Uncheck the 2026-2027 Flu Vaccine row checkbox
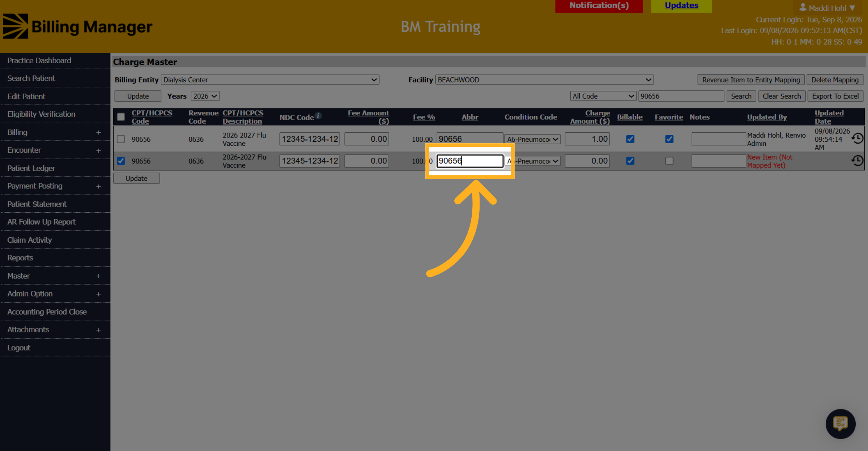The image size is (868, 451). point(121,161)
